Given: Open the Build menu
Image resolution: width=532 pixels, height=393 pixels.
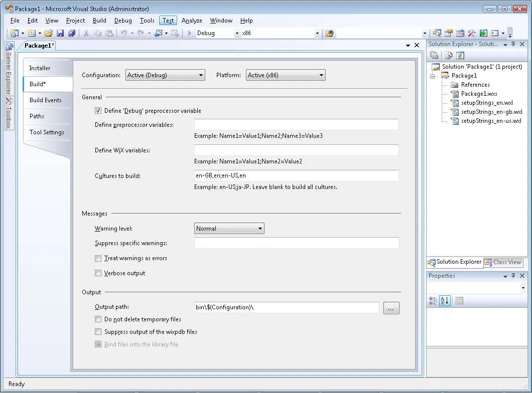Looking at the screenshot, I should (99, 21).
